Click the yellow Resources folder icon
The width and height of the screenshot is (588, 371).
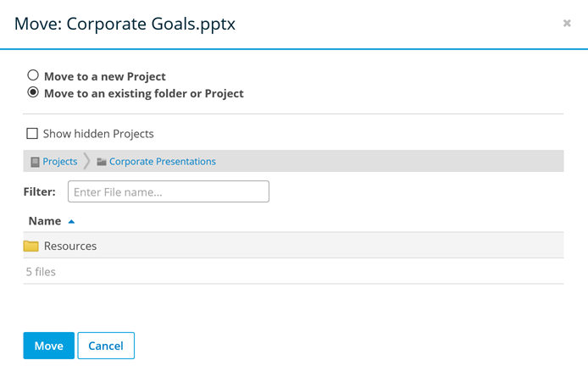click(x=31, y=246)
